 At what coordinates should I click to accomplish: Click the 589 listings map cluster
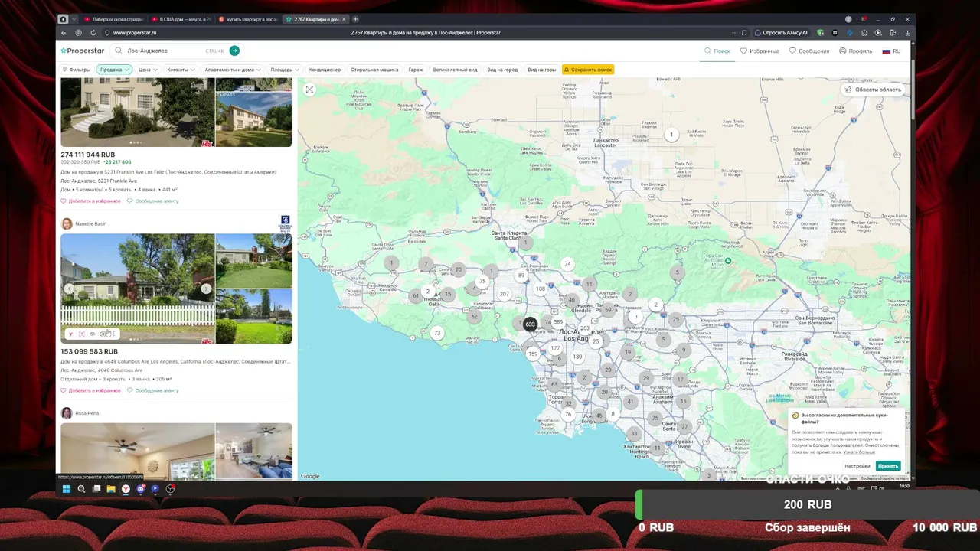(x=558, y=322)
